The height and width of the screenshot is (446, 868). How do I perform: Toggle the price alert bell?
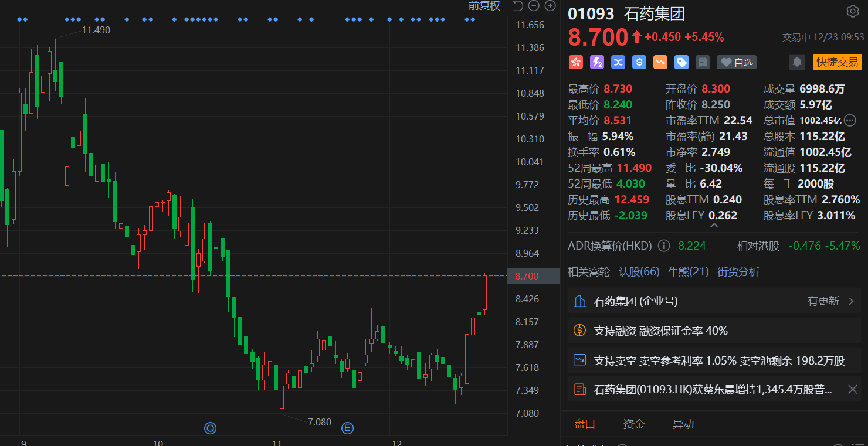(x=796, y=62)
